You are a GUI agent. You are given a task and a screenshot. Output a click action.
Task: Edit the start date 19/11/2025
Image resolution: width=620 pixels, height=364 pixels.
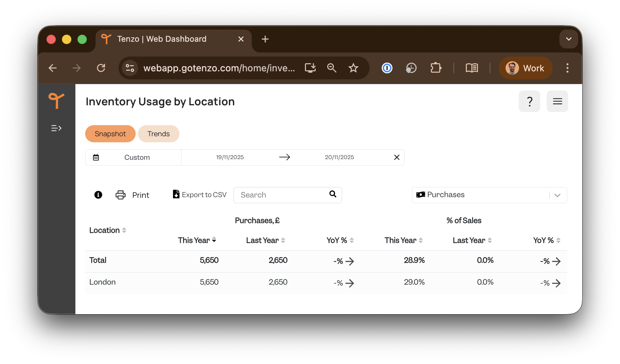click(230, 157)
